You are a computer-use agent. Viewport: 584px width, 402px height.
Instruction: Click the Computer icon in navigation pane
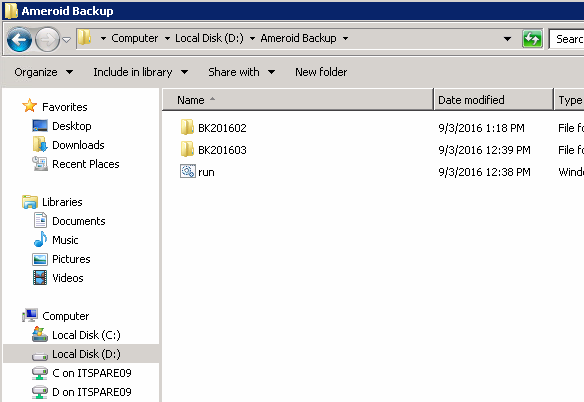[30, 315]
